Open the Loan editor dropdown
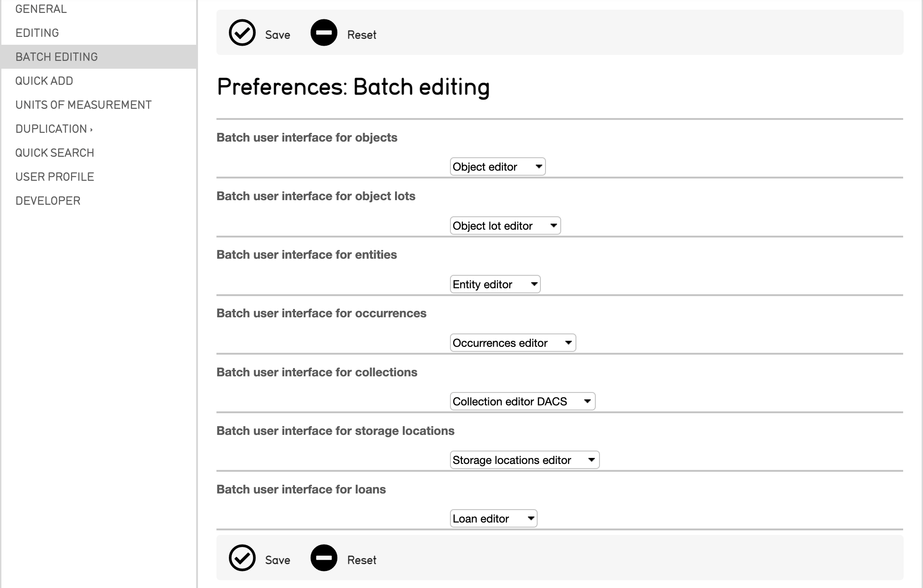This screenshot has width=923, height=588. (493, 519)
